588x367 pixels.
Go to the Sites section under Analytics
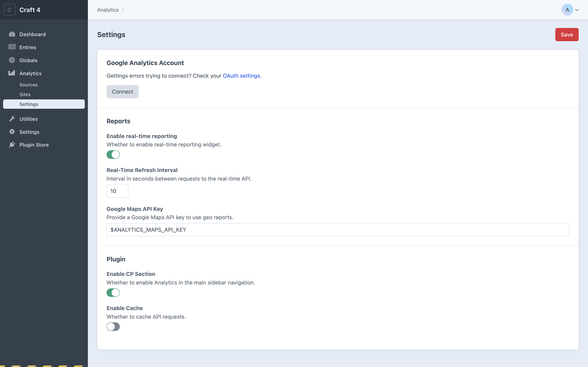(25, 94)
